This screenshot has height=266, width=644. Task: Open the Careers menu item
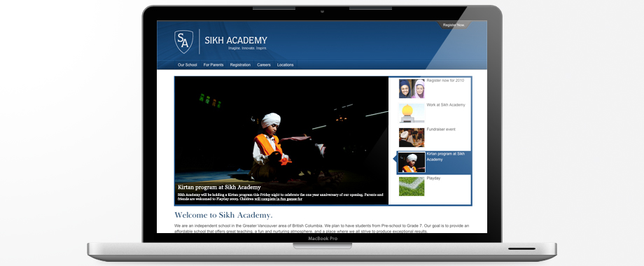[x=264, y=65]
